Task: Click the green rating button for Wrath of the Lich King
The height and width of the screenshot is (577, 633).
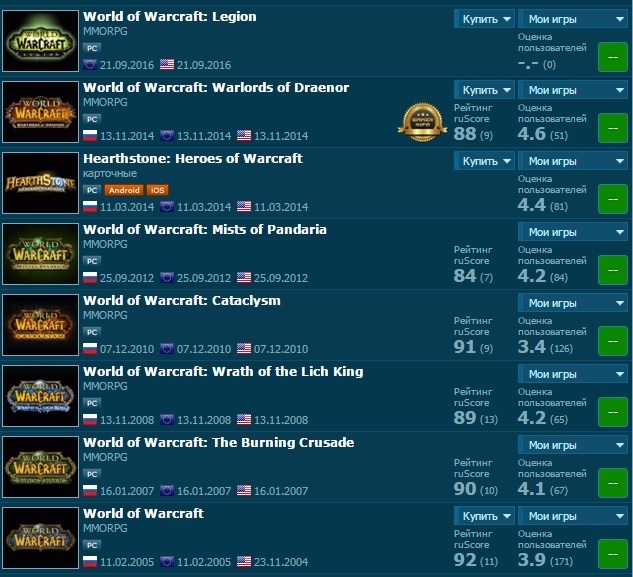Action: tap(612, 412)
